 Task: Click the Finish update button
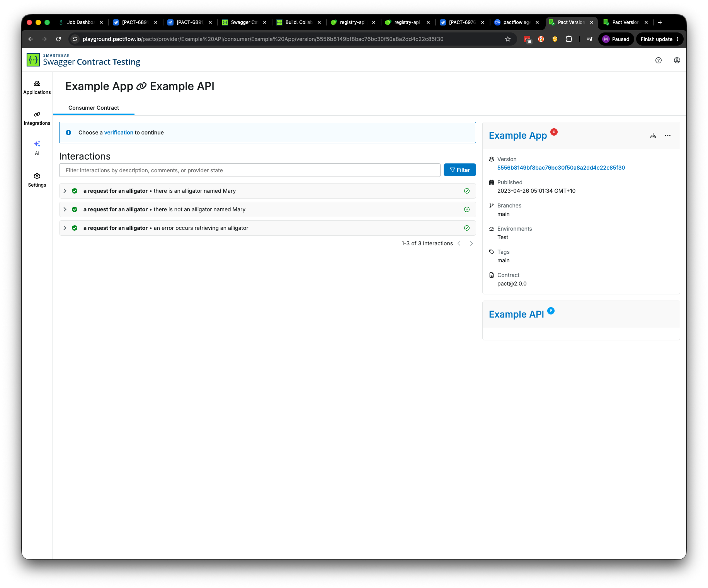pos(660,39)
